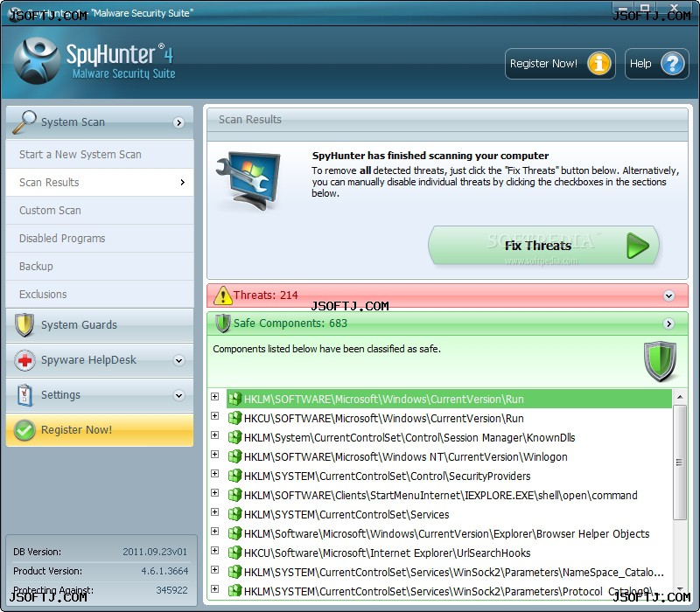Open the Custom Scan option
Screen dimensions: 700x612
tap(100, 211)
